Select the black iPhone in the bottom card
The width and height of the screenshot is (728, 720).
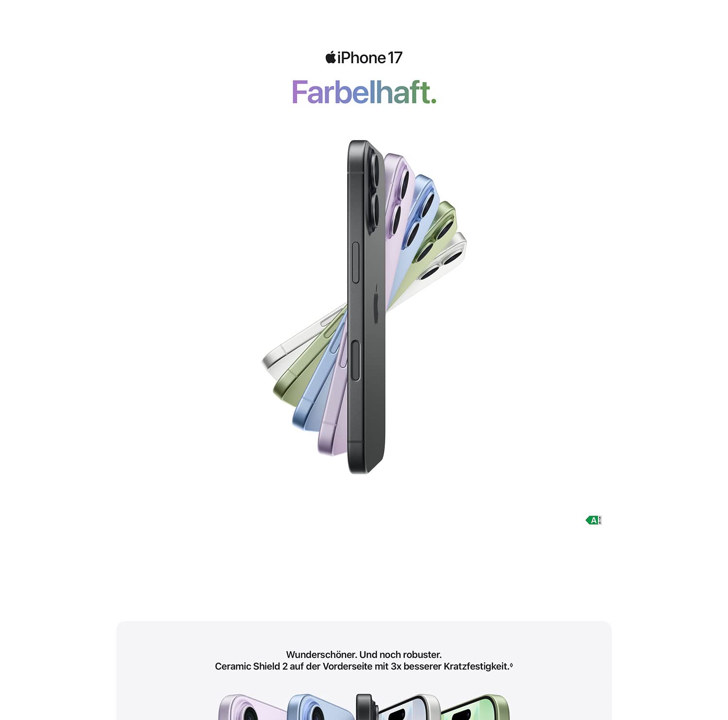click(366, 707)
